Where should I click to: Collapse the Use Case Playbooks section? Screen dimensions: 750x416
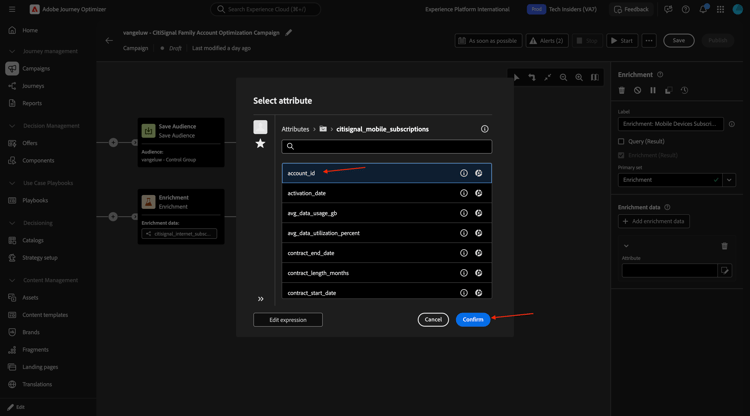point(12,183)
